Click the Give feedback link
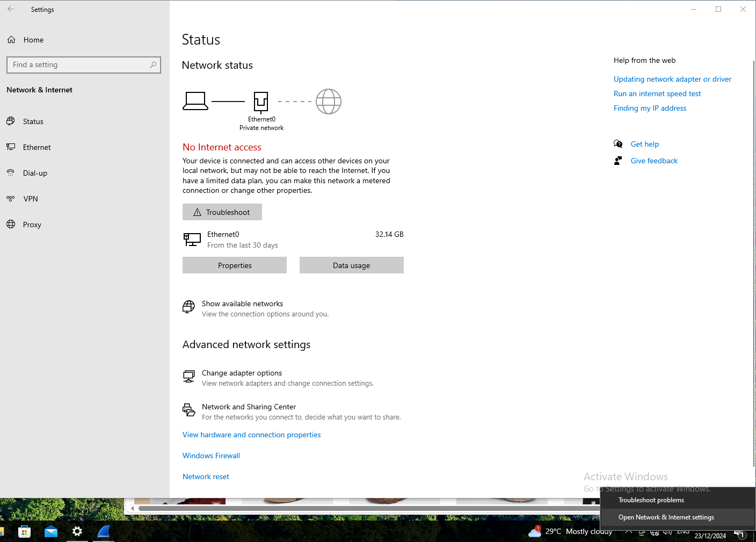This screenshot has height=542, width=756. click(x=654, y=161)
